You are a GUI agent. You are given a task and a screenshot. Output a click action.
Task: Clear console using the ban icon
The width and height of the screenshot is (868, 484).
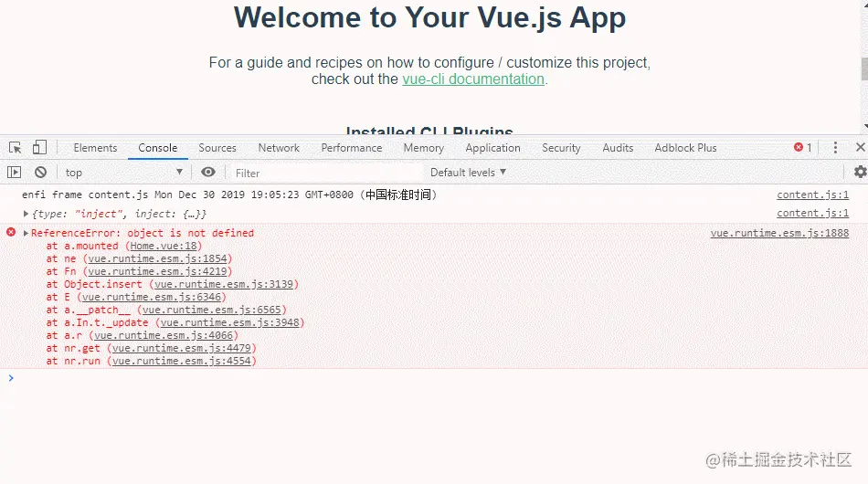[x=40, y=173]
